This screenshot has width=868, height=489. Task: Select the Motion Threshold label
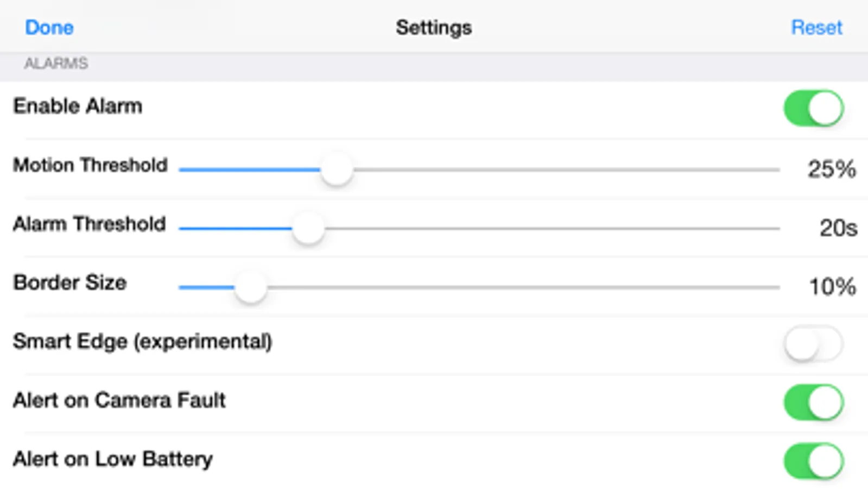[90, 165]
